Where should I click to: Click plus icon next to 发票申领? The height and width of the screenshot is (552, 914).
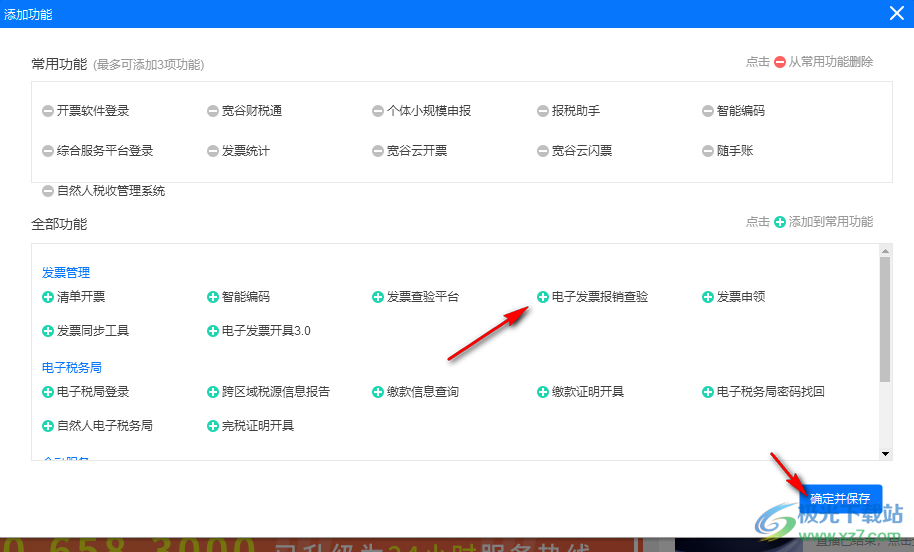click(708, 297)
